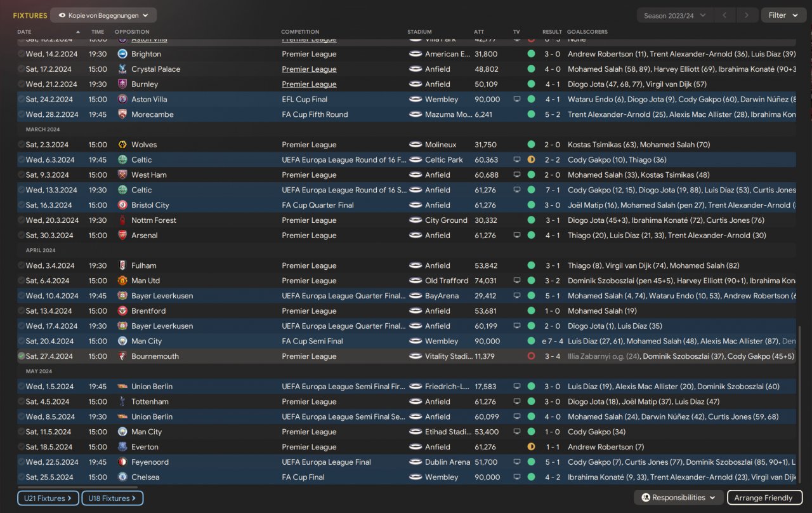Open the FA Cup Final competition link
Screen dimensions: 812x513
coord(303,477)
